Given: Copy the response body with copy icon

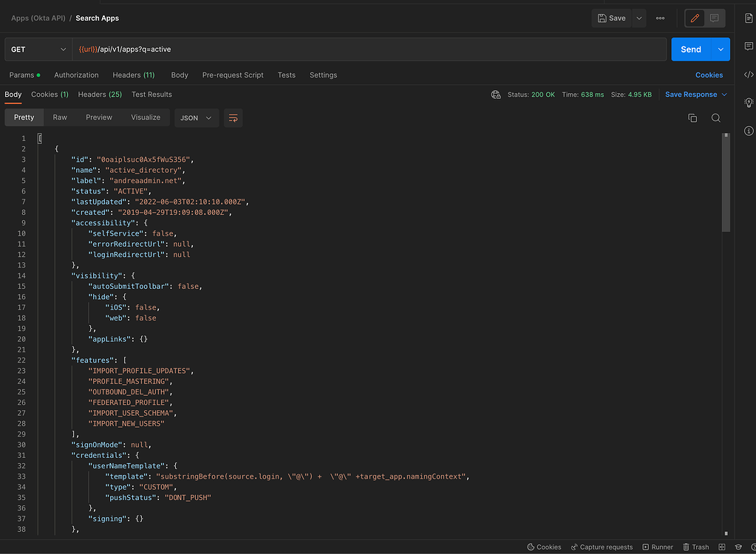Looking at the screenshot, I should tap(692, 118).
